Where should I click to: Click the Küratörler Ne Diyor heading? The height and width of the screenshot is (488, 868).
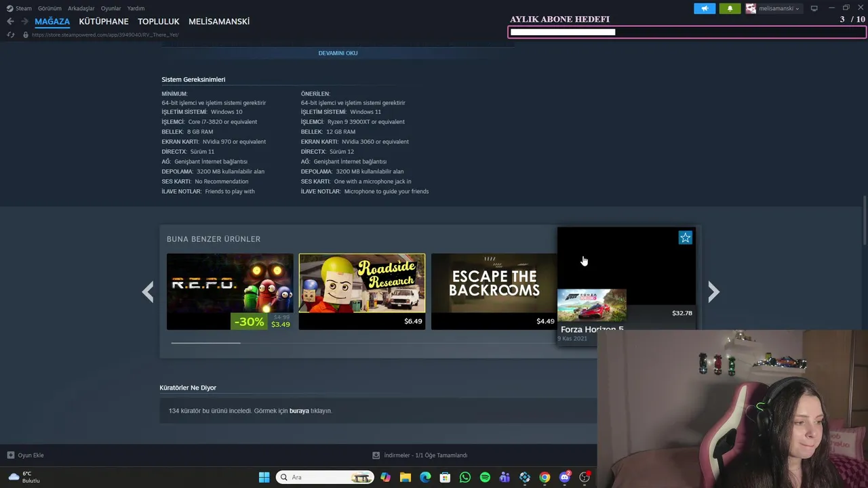(188, 388)
